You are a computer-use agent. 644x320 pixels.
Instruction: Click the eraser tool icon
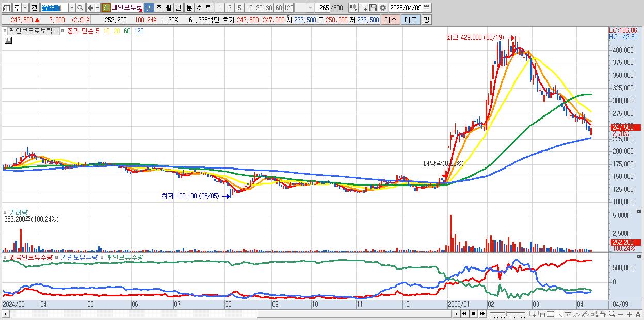[x=594, y=314]
